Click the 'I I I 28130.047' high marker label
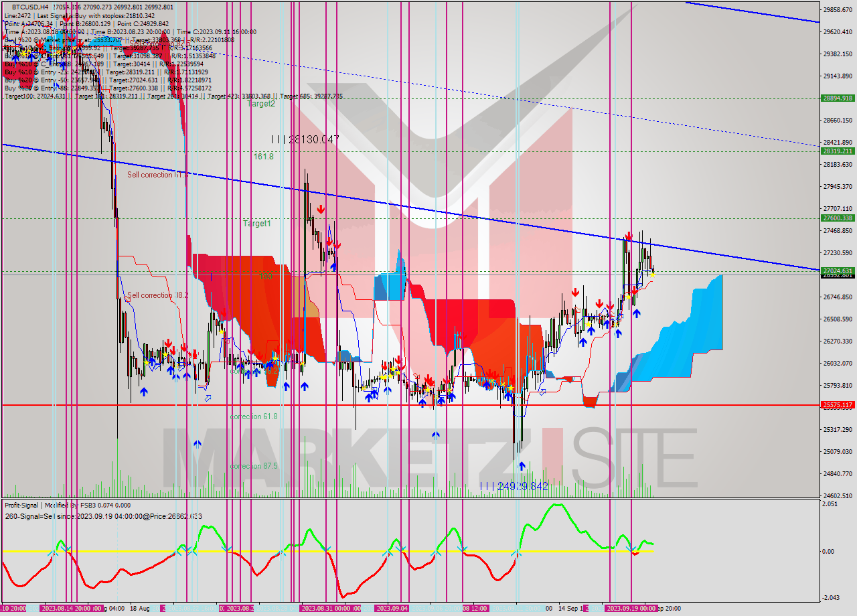 coord(305,139)
